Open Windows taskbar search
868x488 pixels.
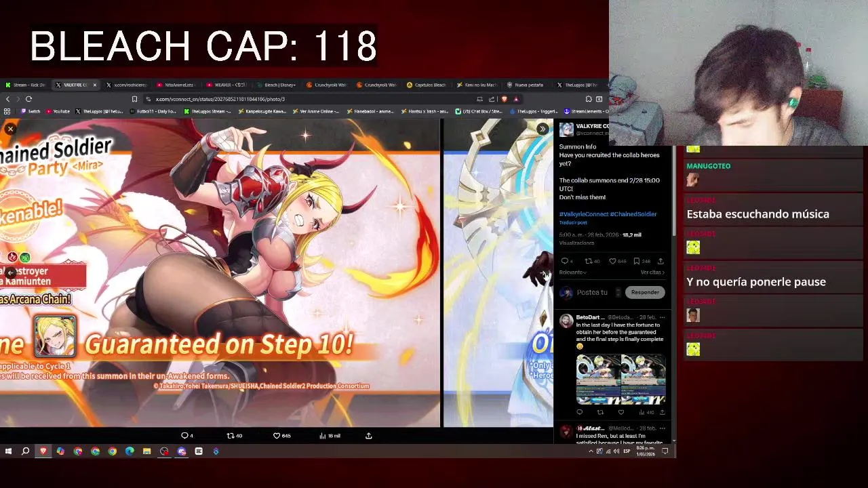tap(25, 451)
